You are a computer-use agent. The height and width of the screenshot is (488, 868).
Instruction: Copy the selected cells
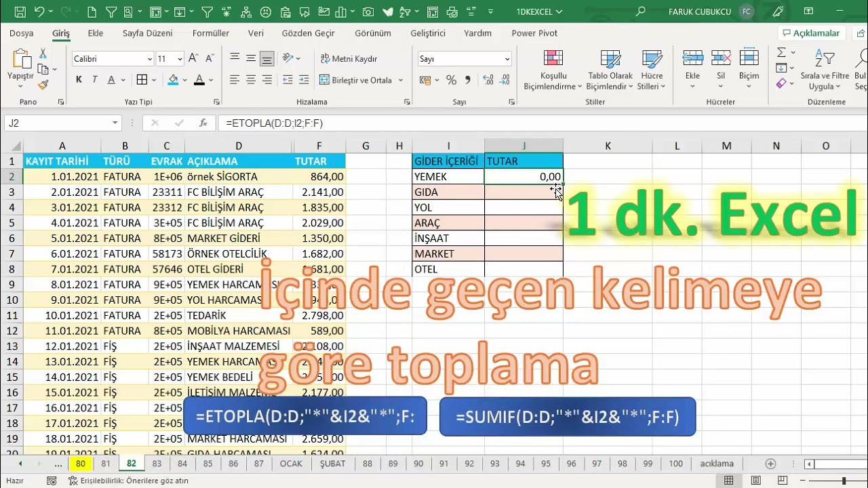[43, 69]
